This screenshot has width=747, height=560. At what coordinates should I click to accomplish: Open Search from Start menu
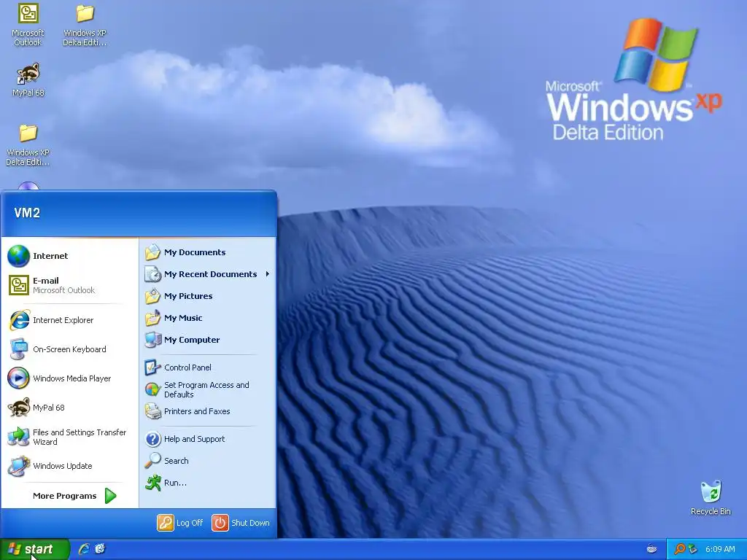tap(208, 461)
